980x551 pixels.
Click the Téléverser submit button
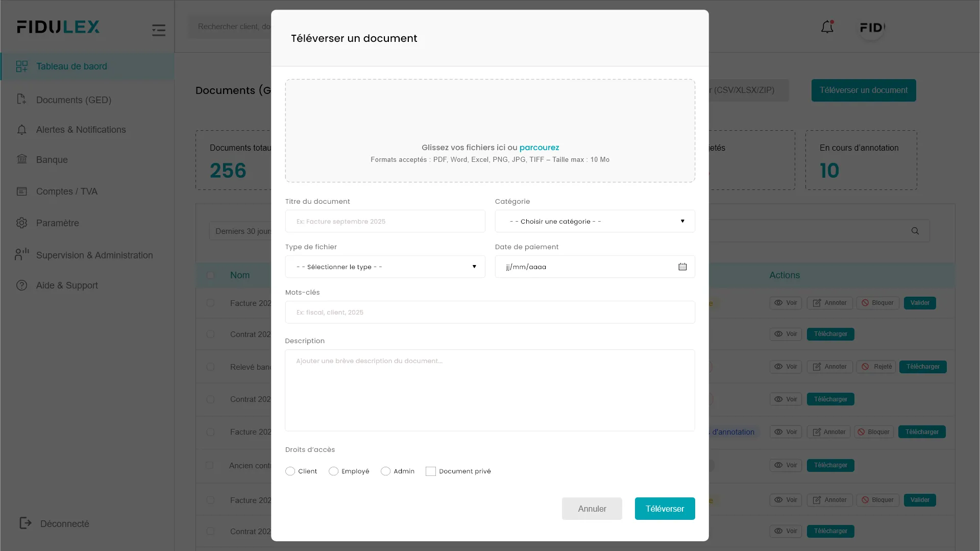[665, 509]
